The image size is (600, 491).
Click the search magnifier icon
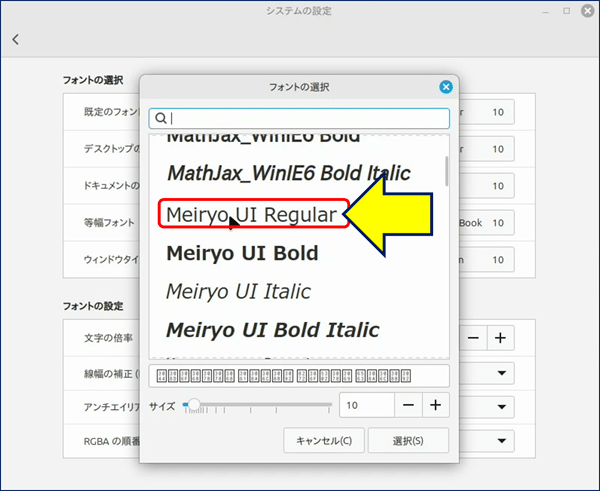click(160, 118)
